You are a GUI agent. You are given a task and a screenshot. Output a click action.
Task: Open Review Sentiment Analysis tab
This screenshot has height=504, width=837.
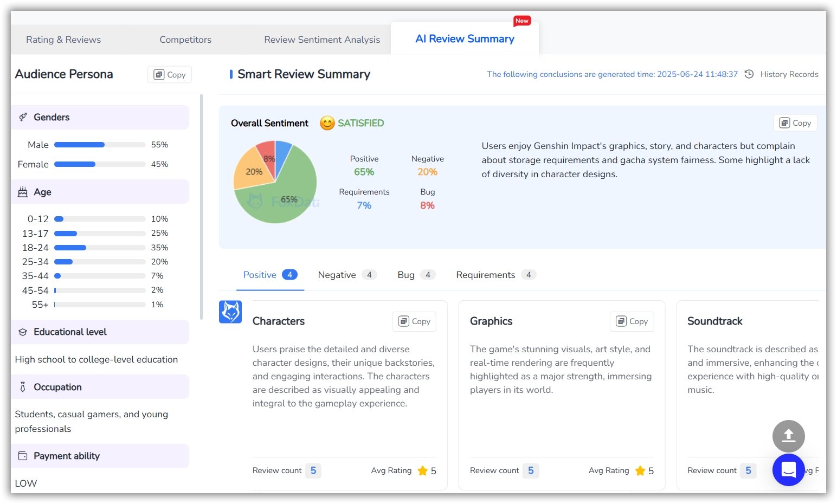(322, 40)
